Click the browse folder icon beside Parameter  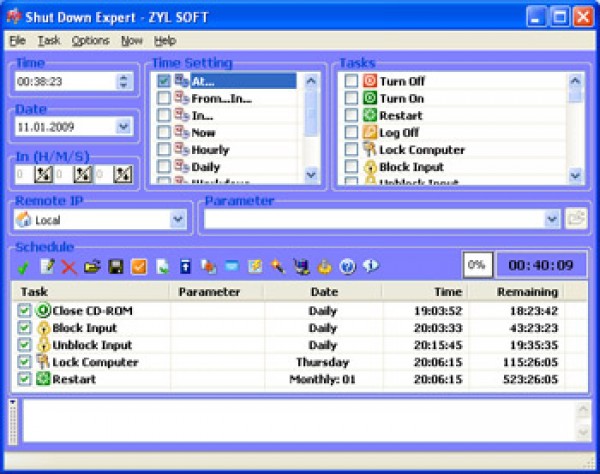pyautogui.click(x=576, y=219)
